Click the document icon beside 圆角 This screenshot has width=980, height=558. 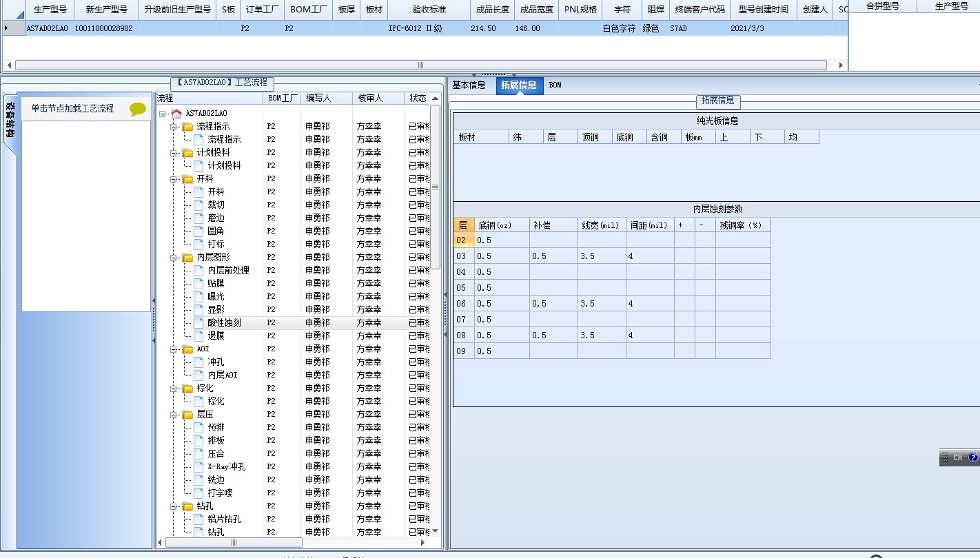click(x=198, y=231)
